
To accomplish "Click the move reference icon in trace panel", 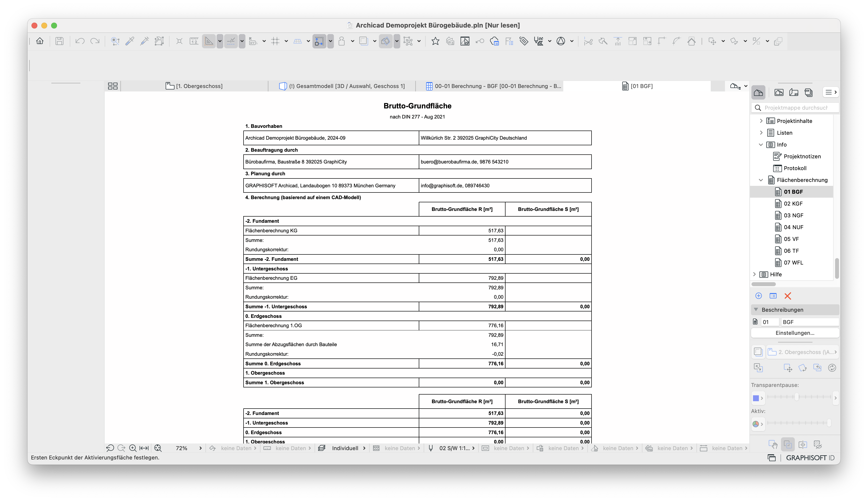I will tap(788, 368).
